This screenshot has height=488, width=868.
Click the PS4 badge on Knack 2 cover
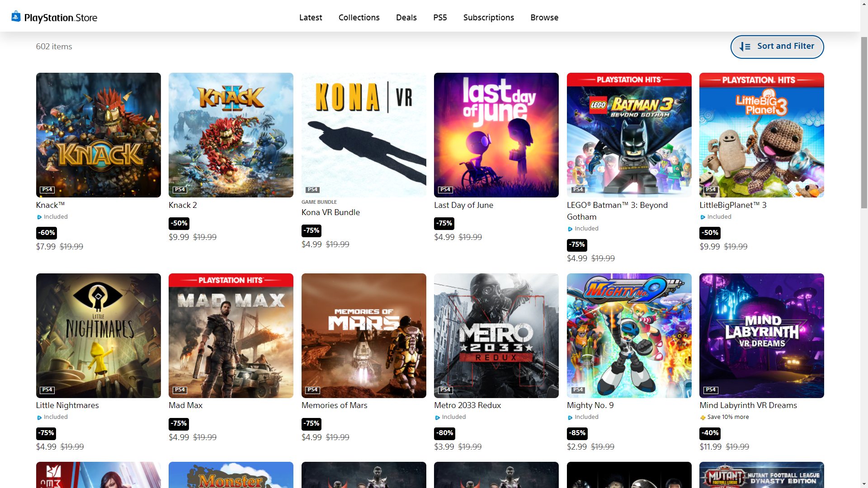click(x=180, y=190)
